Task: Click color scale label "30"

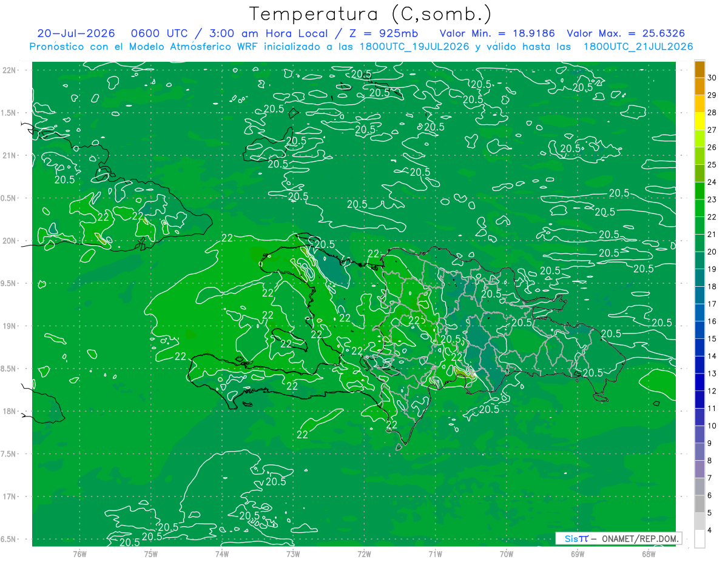Action: [x=712, y=78]
